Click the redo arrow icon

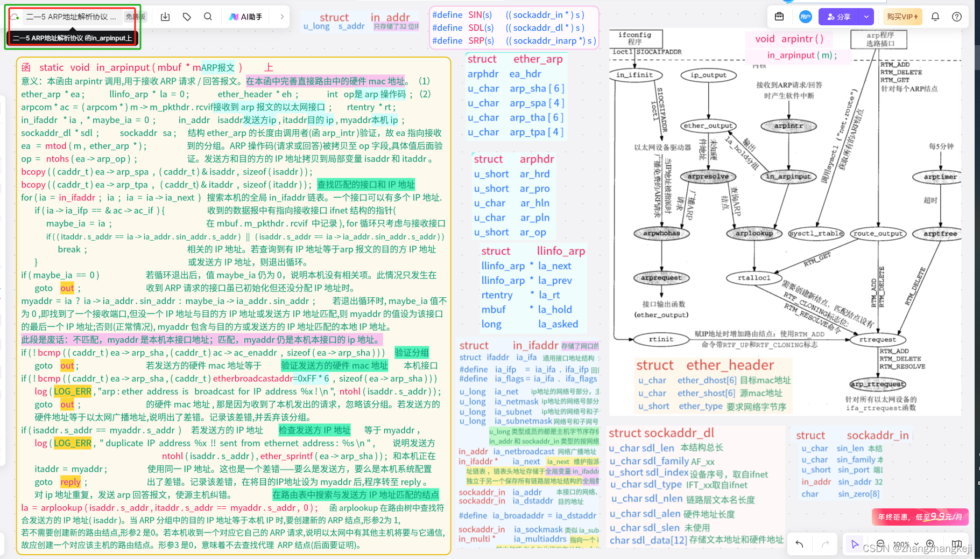click(825, 544)
